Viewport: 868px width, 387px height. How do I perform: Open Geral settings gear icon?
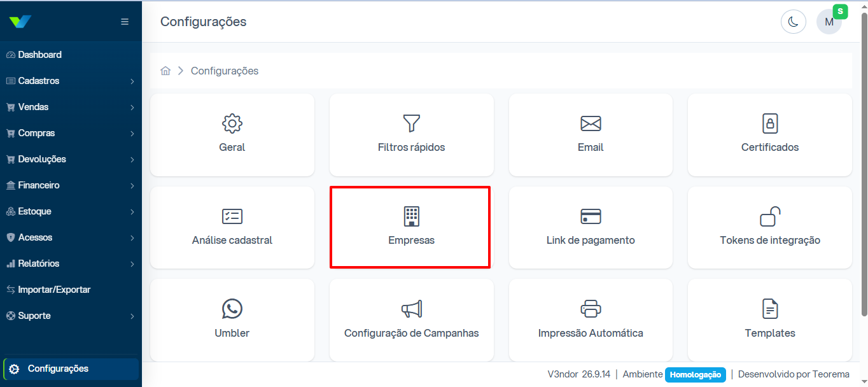[x=232, y=123]
